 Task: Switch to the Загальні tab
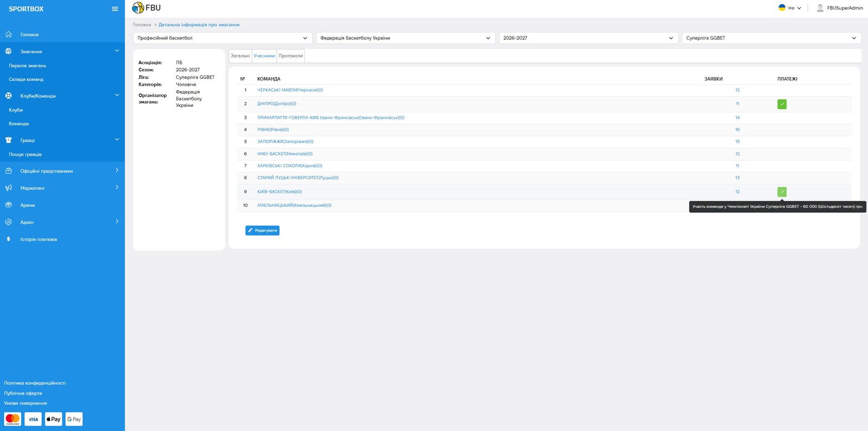click(240, 56)
